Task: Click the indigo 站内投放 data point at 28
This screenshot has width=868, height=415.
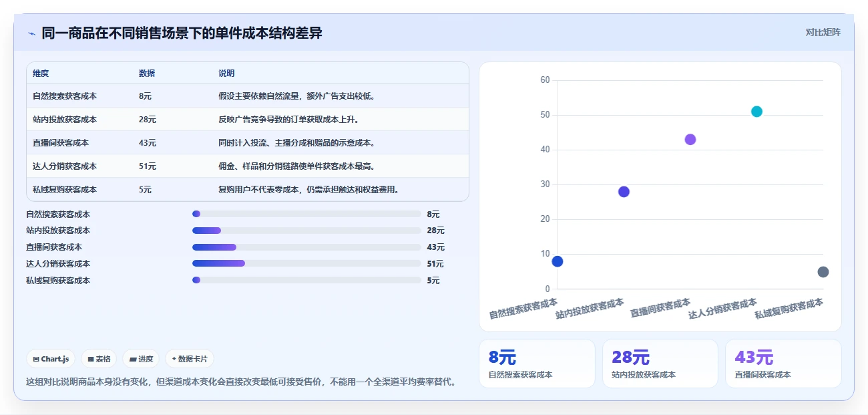Action: tap(624, 192)
